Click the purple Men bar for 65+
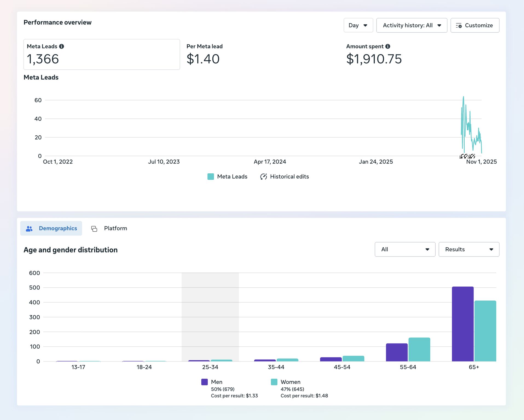The width and height of the screenshot is (524, 420). (462, 324)
